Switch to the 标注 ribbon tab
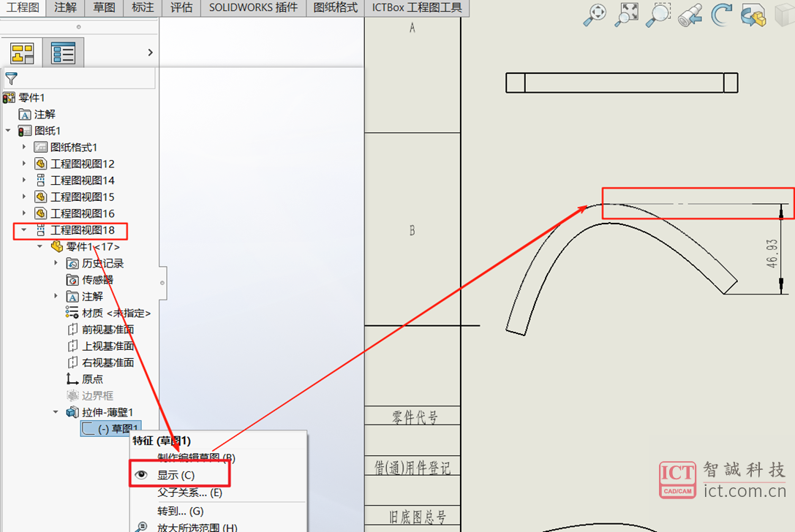 [143, 8]
